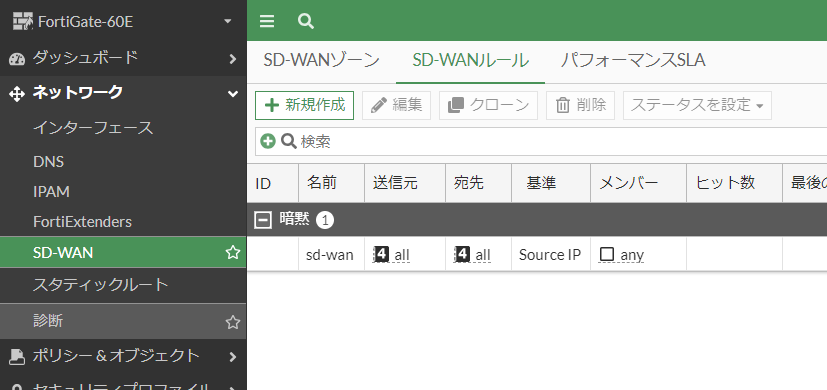Toggle favorite star for 診断
The width and height of the screenshot is (827, 390).
click(233, 322)
